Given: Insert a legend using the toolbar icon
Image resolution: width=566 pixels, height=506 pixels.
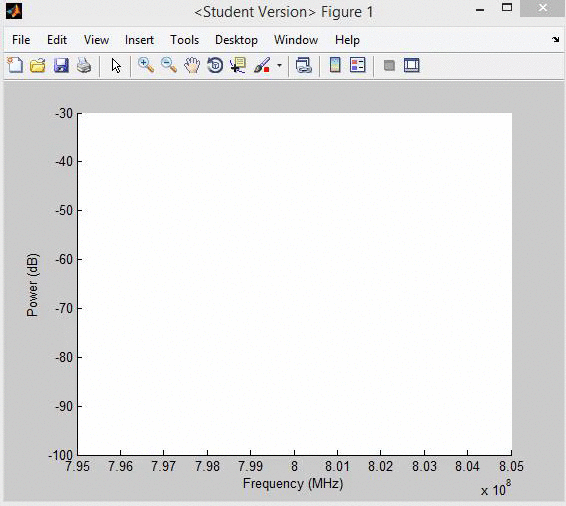Looking at the screenshot, I should 358,65.
